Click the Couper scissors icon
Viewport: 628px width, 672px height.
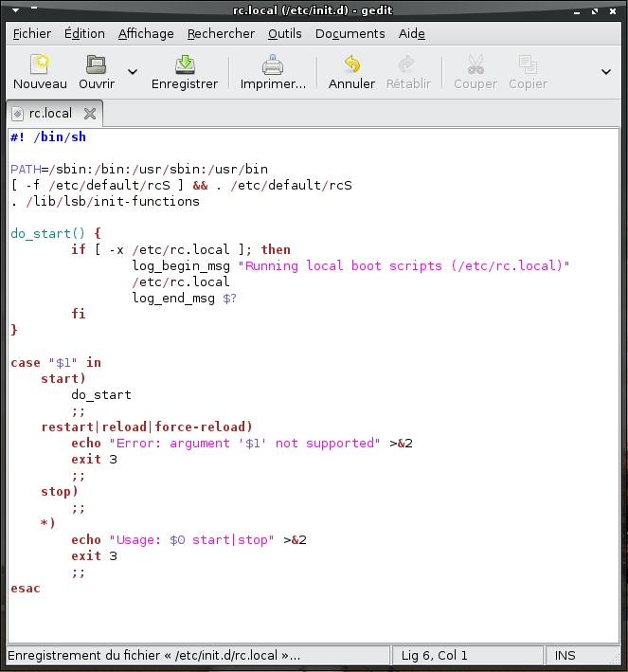click(475, 65)
